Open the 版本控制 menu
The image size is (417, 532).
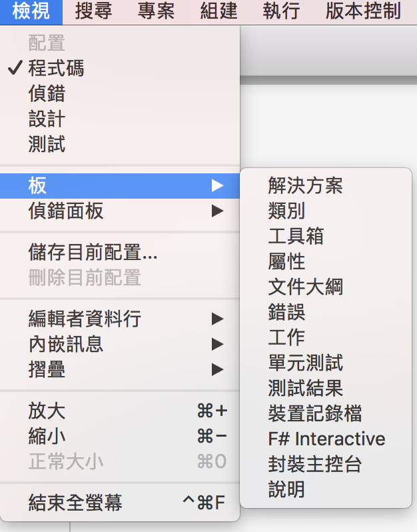click(x=364, y=12)
